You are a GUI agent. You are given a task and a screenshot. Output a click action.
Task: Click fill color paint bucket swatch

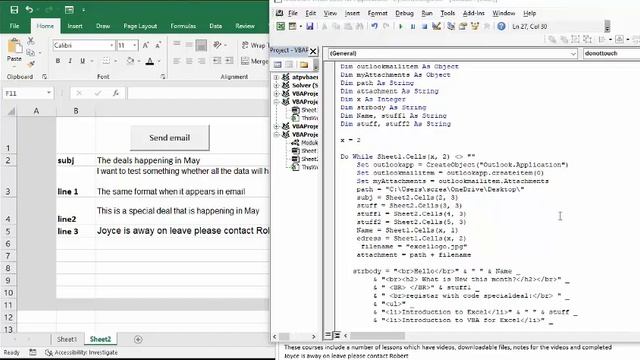click(130, 61)
